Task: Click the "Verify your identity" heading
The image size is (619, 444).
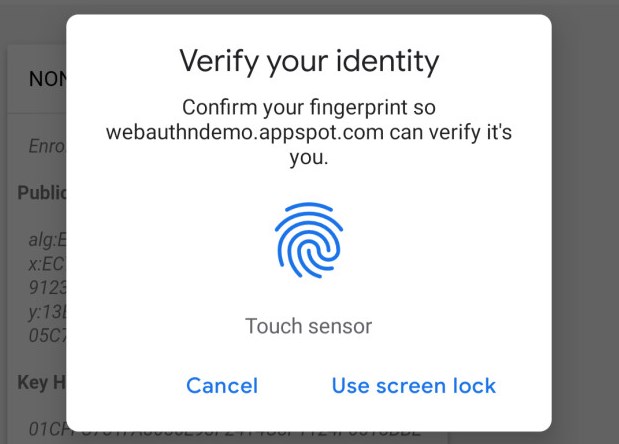Action: (309, 62)
